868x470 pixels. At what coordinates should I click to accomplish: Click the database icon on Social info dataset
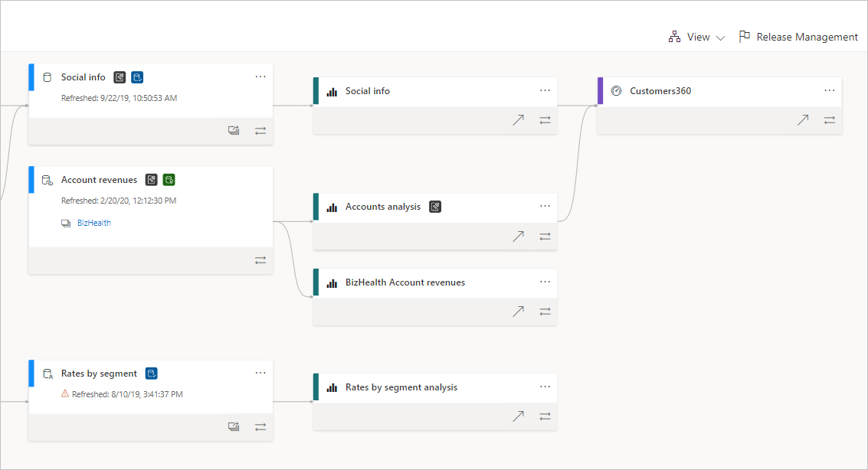[47, 77]
